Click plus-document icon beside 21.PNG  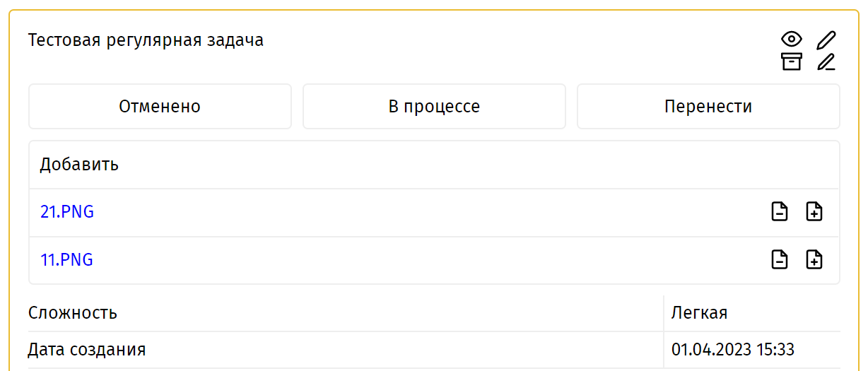pyautogui.click(x=814, y=211)
